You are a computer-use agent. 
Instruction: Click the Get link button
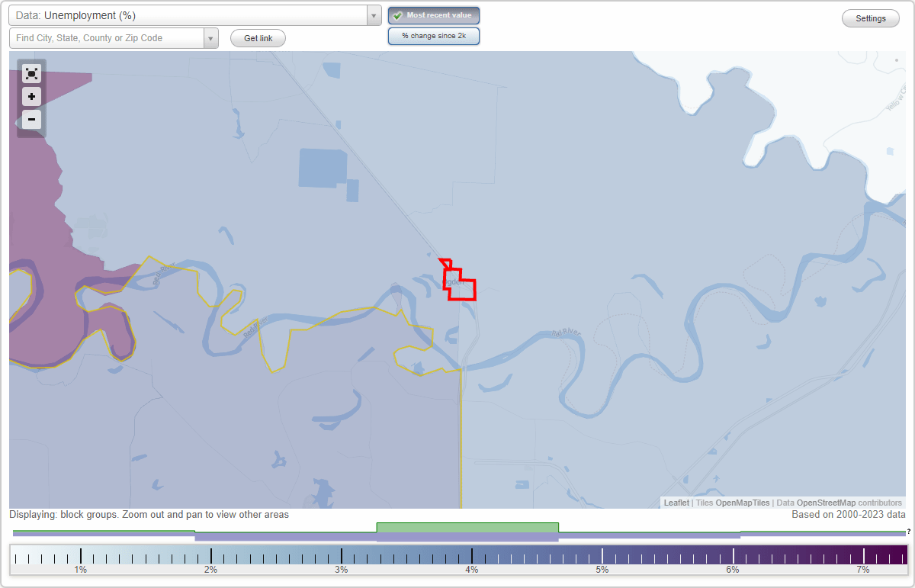point(258,38)
